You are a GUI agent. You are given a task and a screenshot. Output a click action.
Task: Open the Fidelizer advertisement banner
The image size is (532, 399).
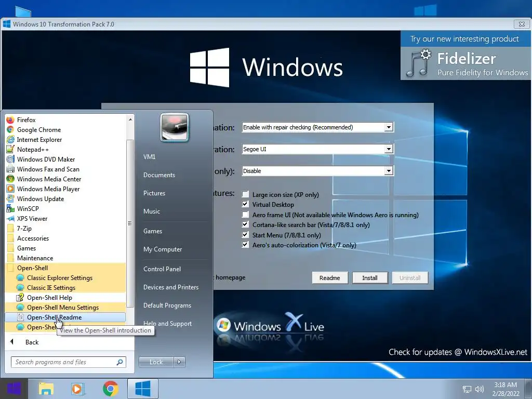tap(466, 55)
